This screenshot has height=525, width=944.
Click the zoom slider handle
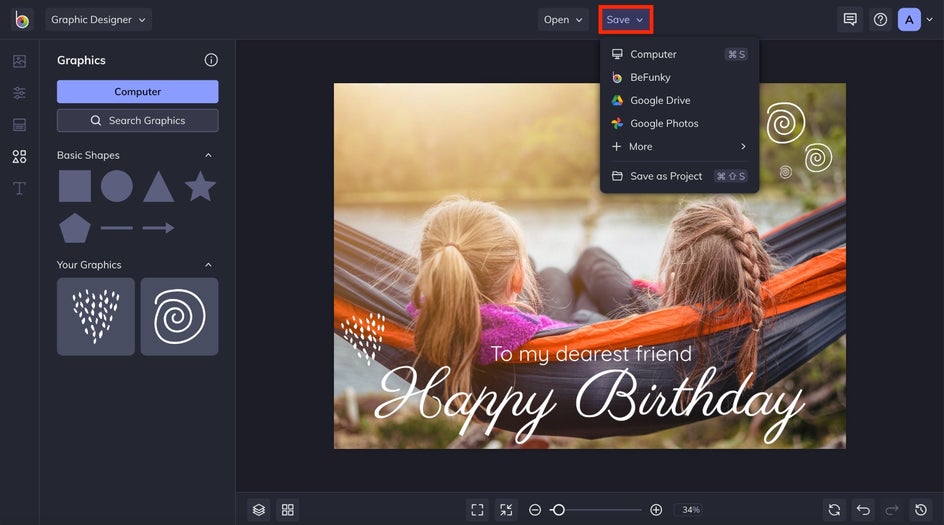[558, 510]
